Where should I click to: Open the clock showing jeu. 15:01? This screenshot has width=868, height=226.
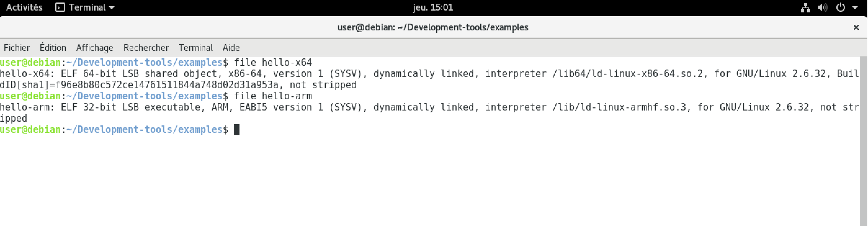coord(433,7)
